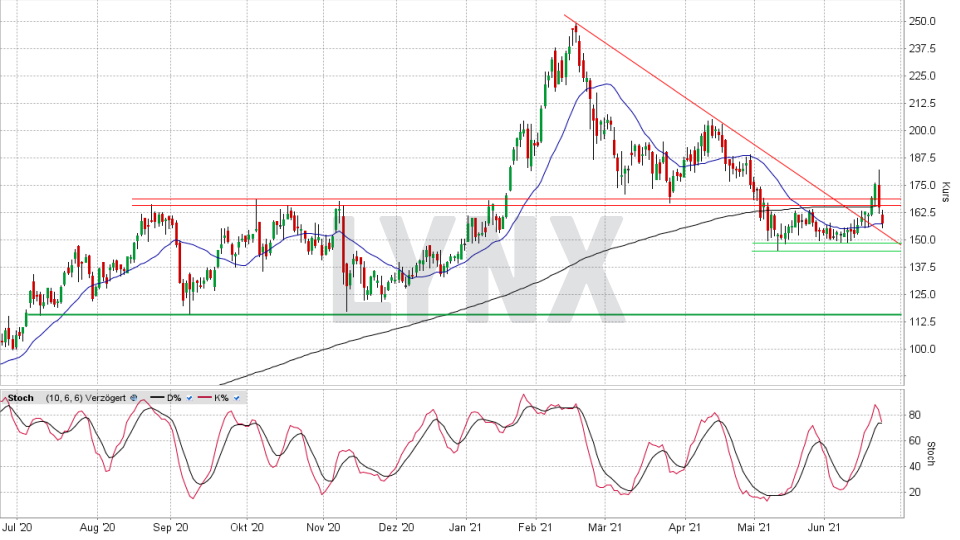Toggle the D% line checkbox
This screenshot has width=960, height=540.
pos(189,398)
